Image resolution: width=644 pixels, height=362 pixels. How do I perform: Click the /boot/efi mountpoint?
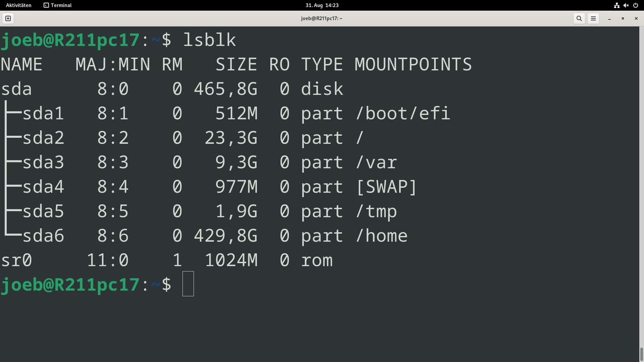click(403, 114)
